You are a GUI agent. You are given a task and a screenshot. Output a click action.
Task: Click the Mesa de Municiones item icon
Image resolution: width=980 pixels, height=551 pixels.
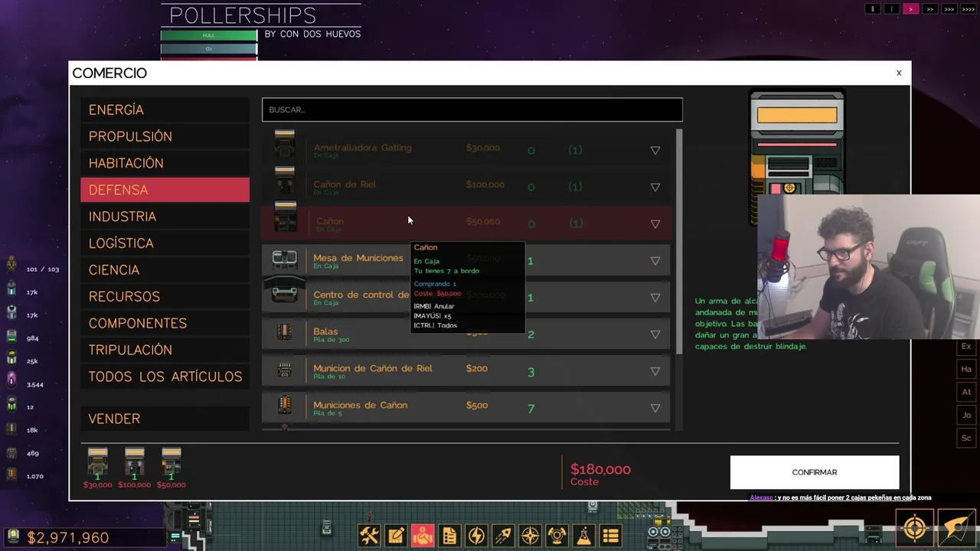[285, 259]
